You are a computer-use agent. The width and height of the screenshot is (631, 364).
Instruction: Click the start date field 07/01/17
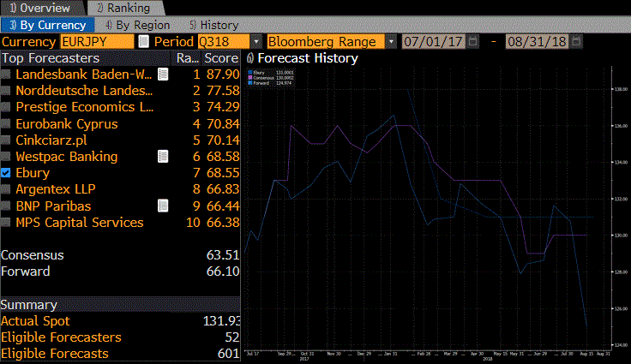(434, 42)
